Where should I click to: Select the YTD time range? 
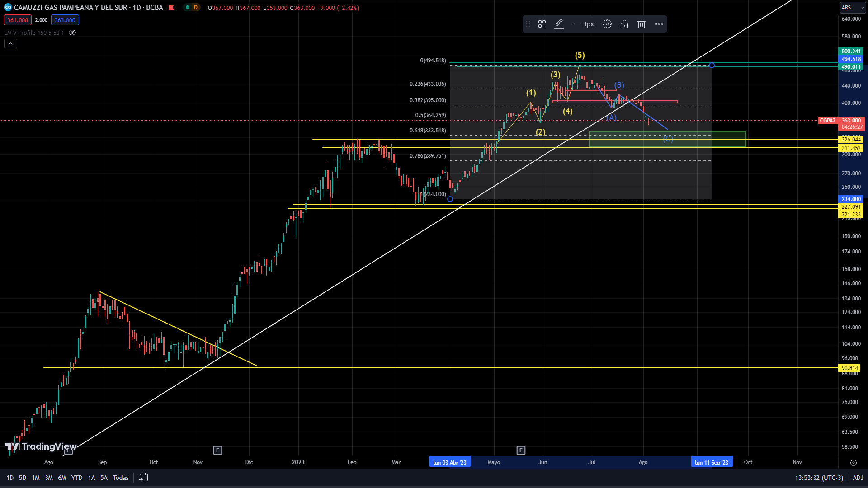(77, 478)
